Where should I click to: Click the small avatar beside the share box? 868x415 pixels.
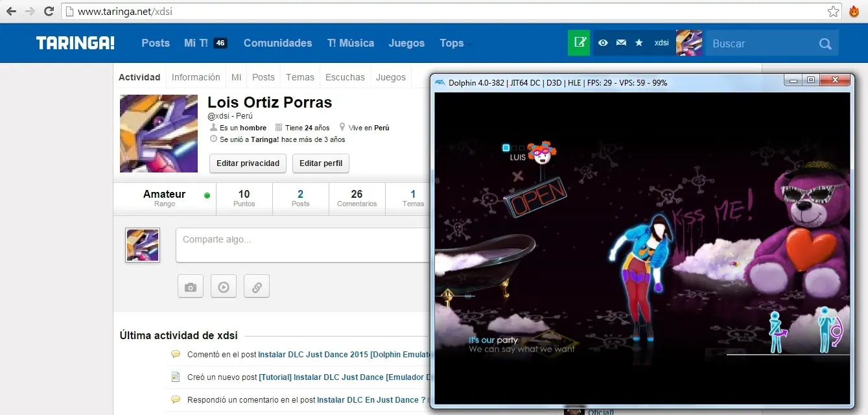(x=143, y=245)
